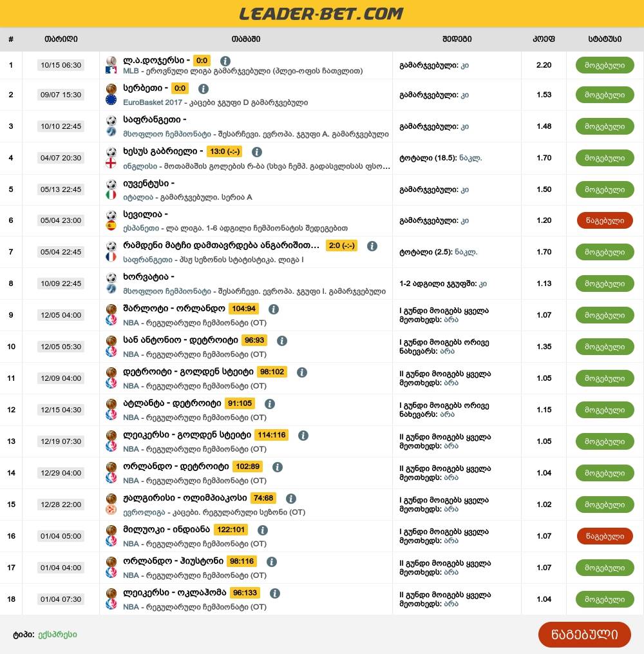The height and width of the screenshot is (654, 644).
Task: Click info icon beside 74:68 score
Action: point(291,499)
